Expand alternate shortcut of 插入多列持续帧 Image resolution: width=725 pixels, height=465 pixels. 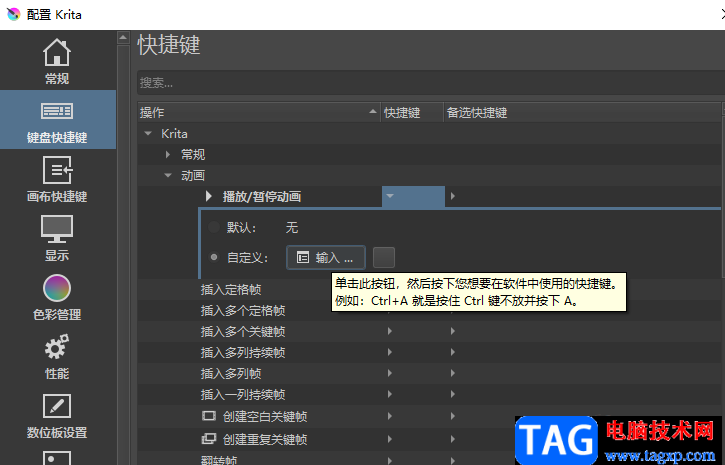[x=453, y=352]
